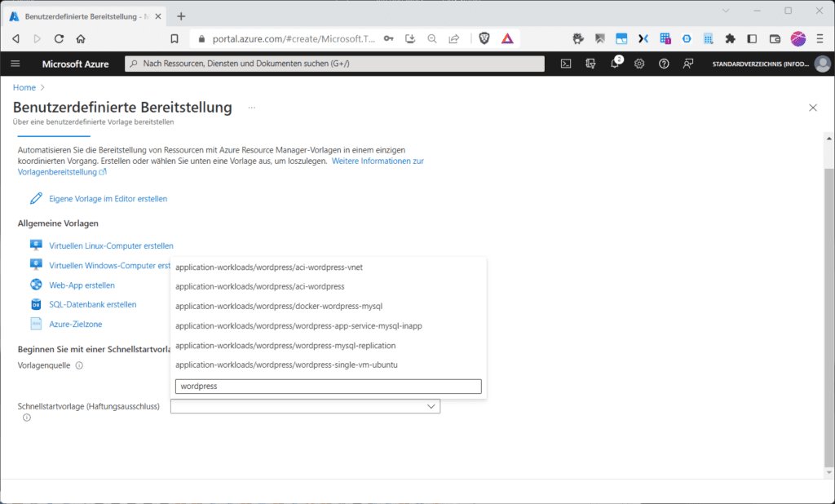Click the SQL database icon
The width and height of the screenshot is (835, 504).
pos(36,304)
